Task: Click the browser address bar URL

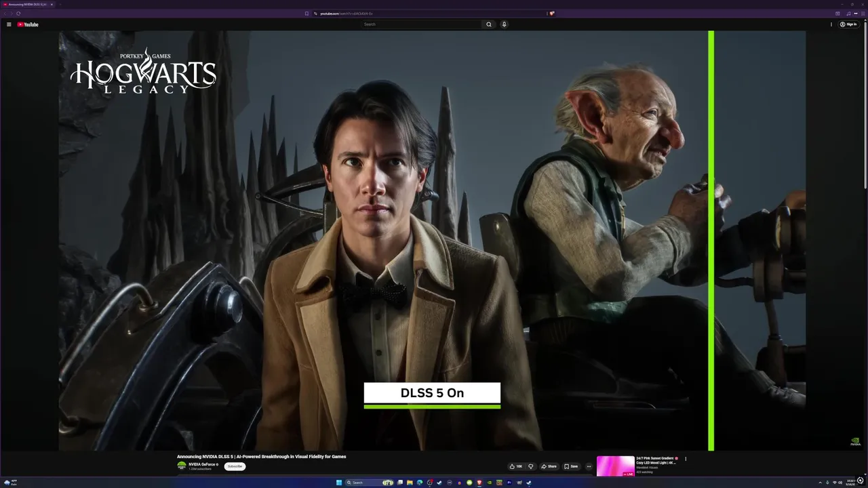Action: coord(347,14)
